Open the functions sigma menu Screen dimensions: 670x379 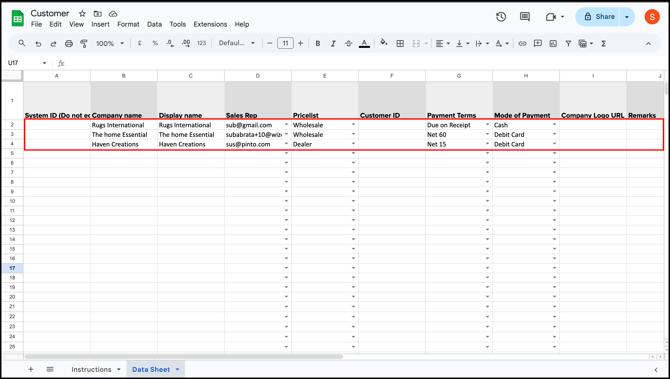[x=604, y=44]
